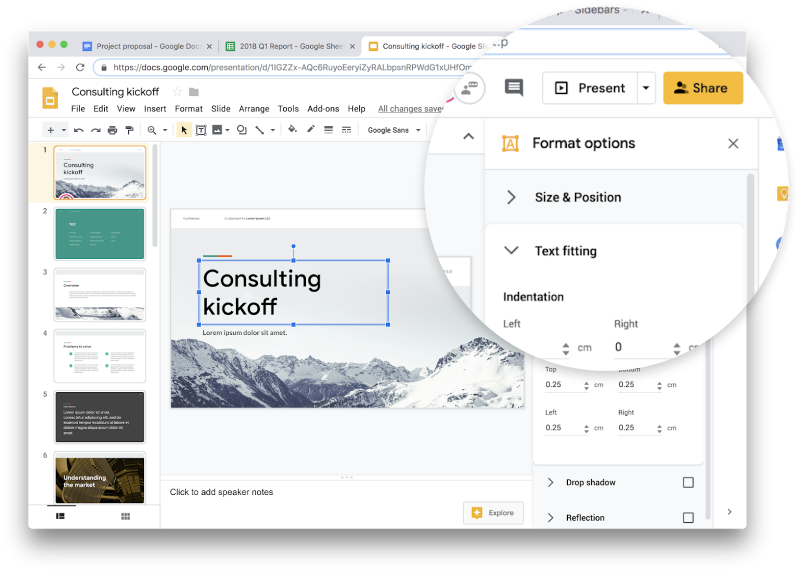Select the paint format roller icon
The image size is (800, 573).
tap(130, 130)
